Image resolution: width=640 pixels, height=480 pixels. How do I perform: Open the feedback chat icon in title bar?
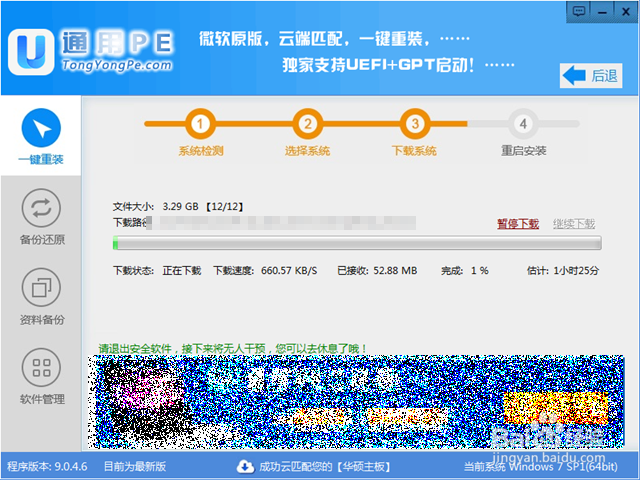point(579,11)
